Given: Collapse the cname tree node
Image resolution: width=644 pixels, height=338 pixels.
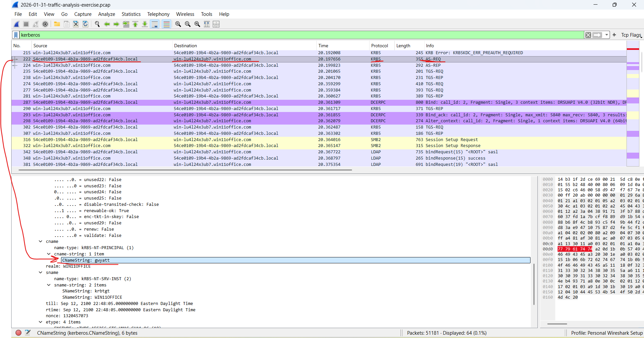Looking at the screenshot, I should 41,242.
